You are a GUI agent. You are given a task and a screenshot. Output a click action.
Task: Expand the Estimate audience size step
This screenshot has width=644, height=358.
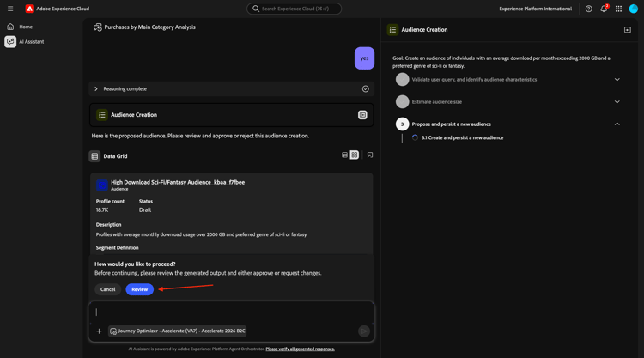point(617,102)
